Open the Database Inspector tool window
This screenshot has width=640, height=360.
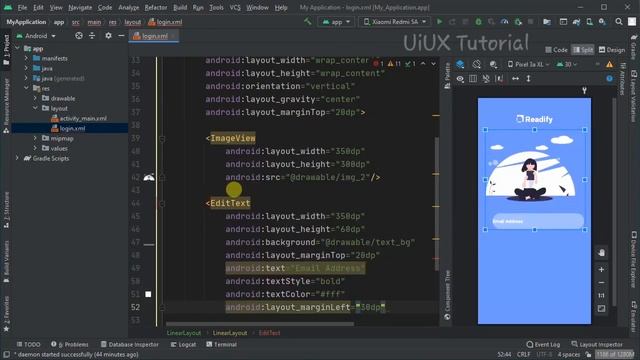pyautogui.click(x=130, y=344)
